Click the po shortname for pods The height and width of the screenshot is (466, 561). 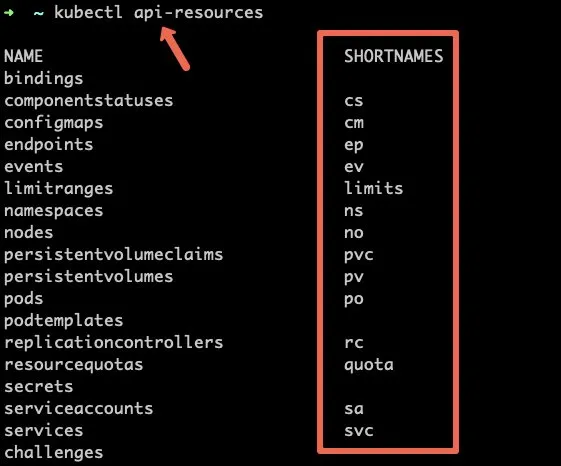click(x=354, y=300)
